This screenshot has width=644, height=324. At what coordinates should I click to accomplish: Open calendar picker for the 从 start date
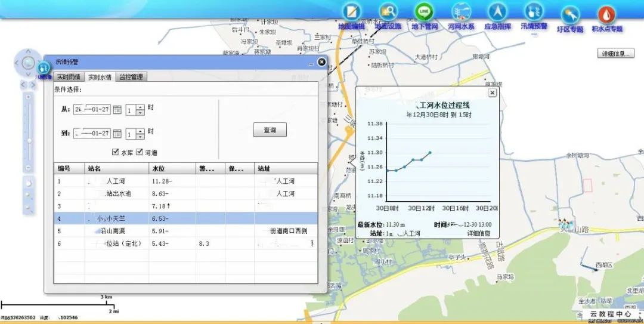pos(117,110)
